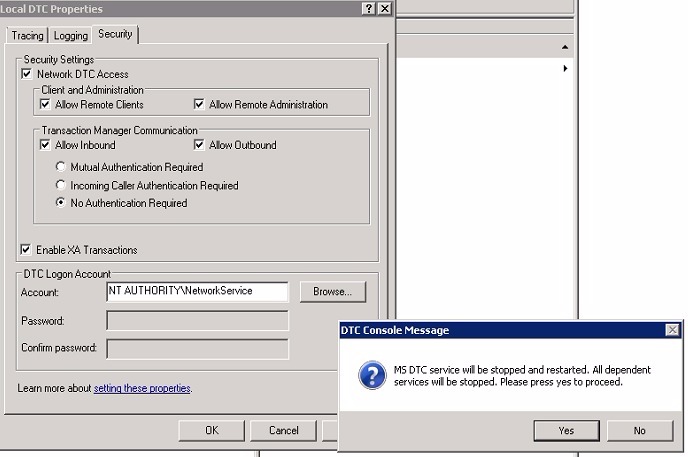Close the Local DTC Properties dialog
This screenshot has width=688, height=457.
385,8
